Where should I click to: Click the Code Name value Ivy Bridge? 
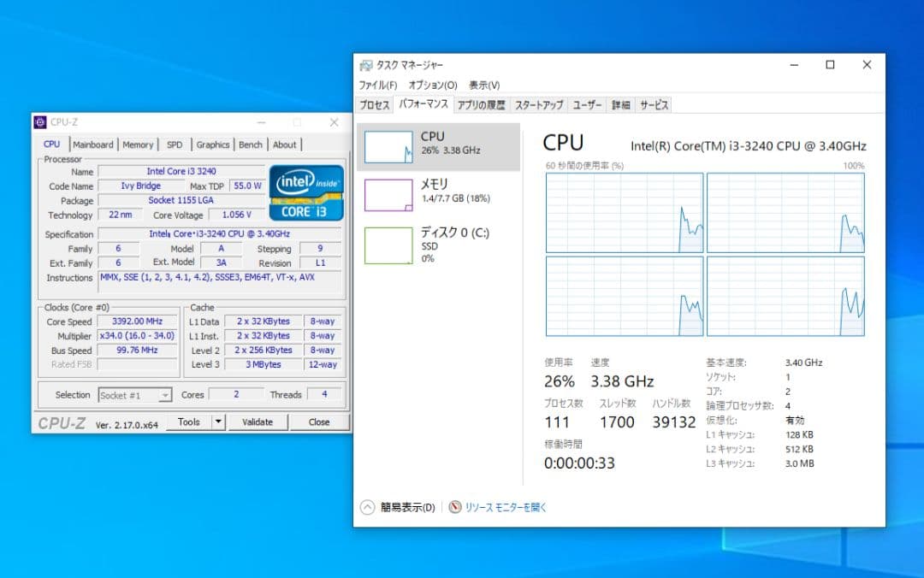(140, 186)
